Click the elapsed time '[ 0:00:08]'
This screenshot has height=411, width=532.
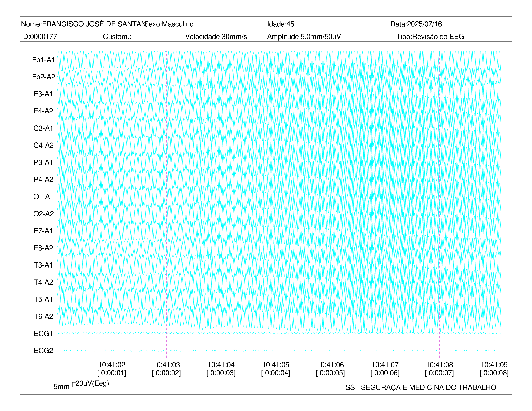point(494,373)
